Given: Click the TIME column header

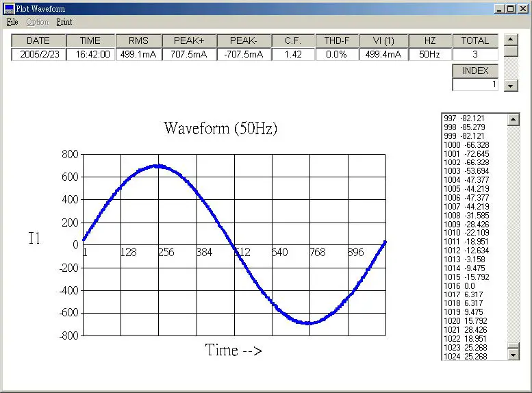Looking at the screenshot, I should click(90, 40).
